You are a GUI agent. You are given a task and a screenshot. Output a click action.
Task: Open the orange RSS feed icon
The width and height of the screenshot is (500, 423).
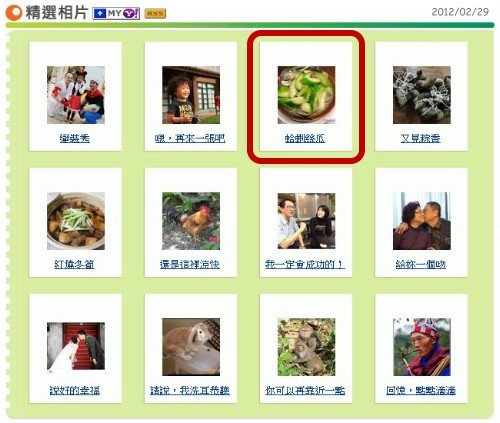(155, 14)
